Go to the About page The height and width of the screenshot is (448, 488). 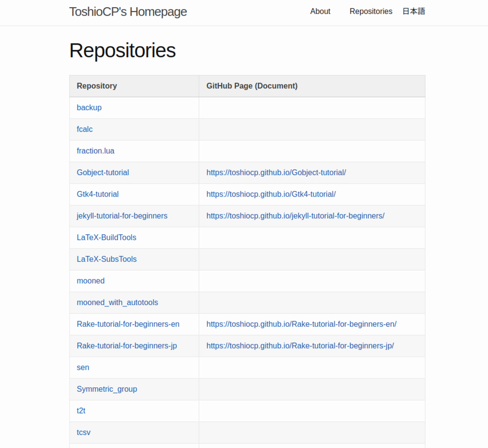320,12
